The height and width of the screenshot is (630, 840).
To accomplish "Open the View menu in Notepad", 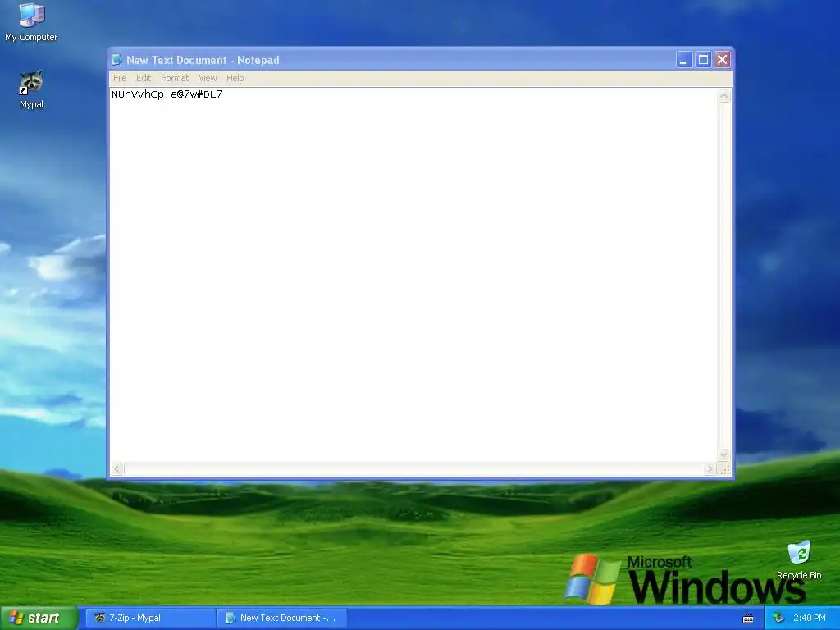I will click(x=208, y=78).
